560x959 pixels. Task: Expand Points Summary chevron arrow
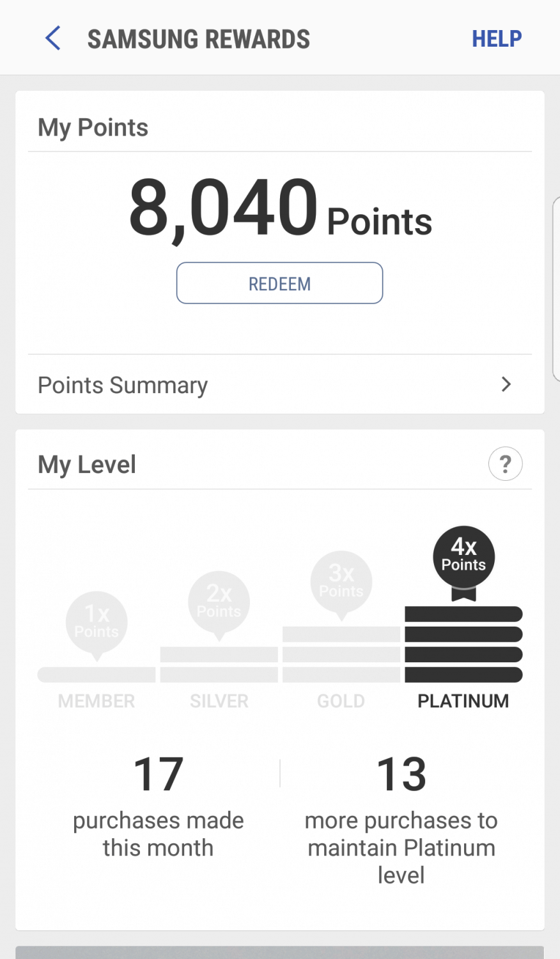coord(506,384)
